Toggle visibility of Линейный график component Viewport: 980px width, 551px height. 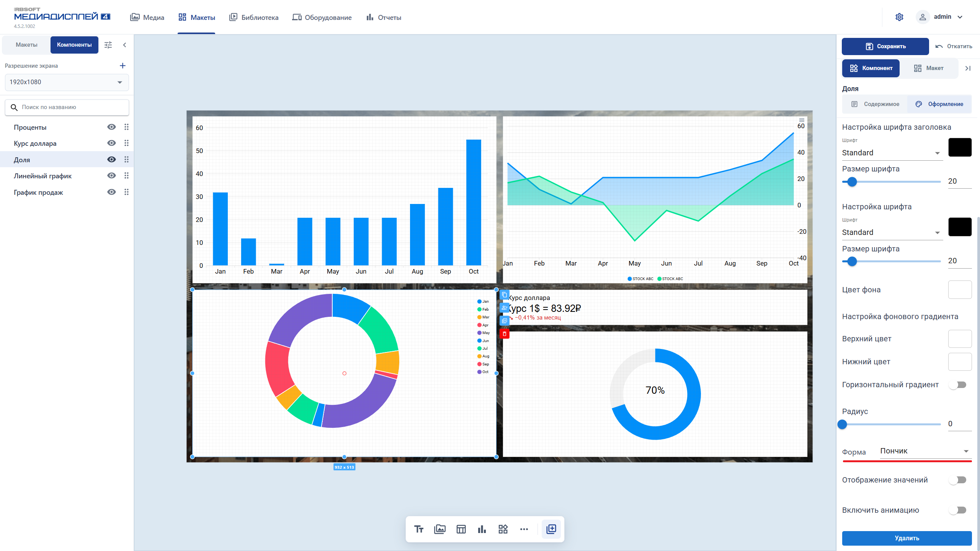click(111, 176)
